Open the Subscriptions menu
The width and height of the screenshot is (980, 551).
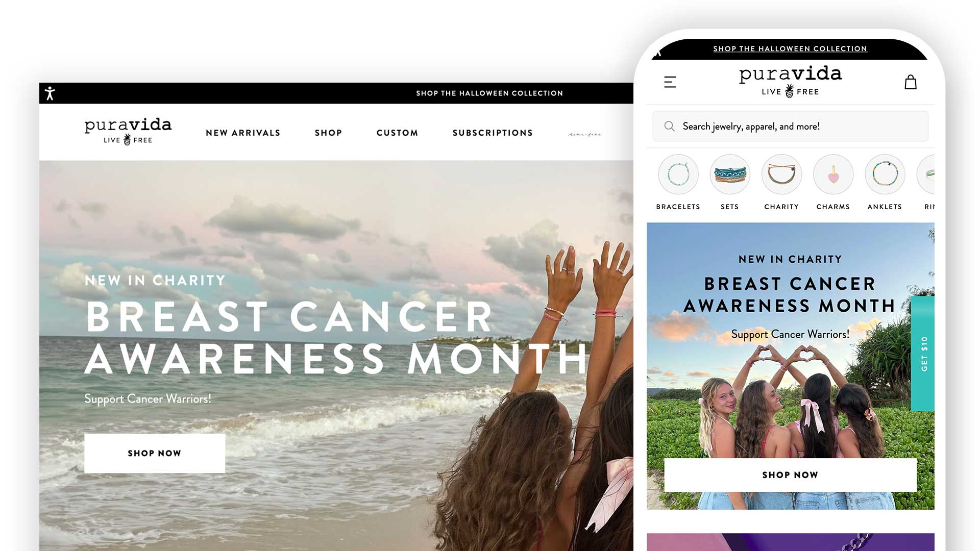493,133
